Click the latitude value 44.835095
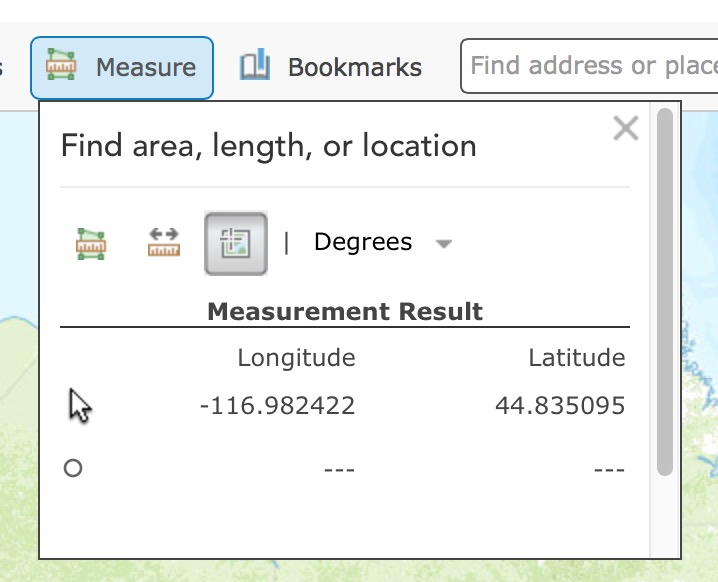Screen dimensions: 718x582 click(x=560, y=406)
